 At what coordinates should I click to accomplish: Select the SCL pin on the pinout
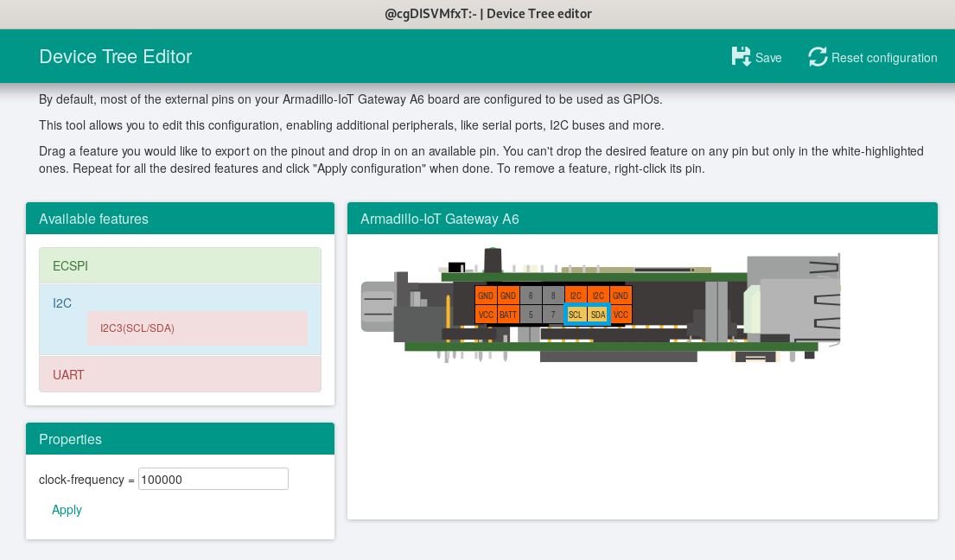click(575, 315)
